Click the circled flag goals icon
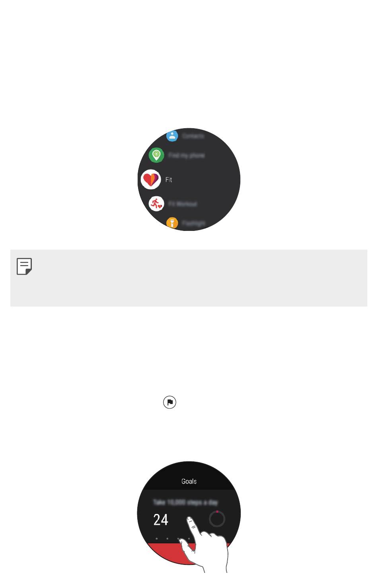Viewport: 378px width, 588px height. point(170,402)
